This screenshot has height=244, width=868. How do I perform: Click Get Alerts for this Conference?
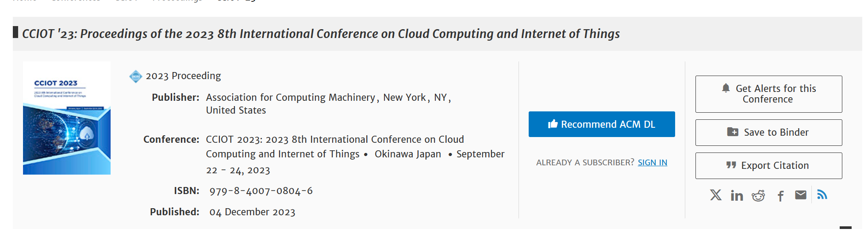tap(768, 94)
